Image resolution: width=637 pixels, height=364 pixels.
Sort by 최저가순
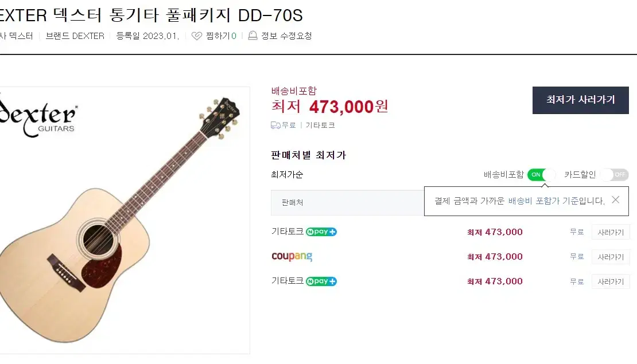coord(287,175)
